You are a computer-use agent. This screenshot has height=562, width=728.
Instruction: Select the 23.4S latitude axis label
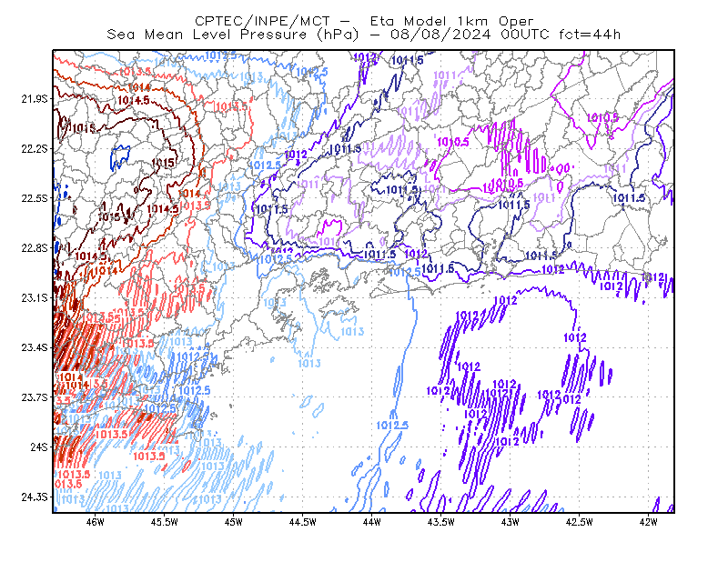pyautogui.click(x=34, y=347)
